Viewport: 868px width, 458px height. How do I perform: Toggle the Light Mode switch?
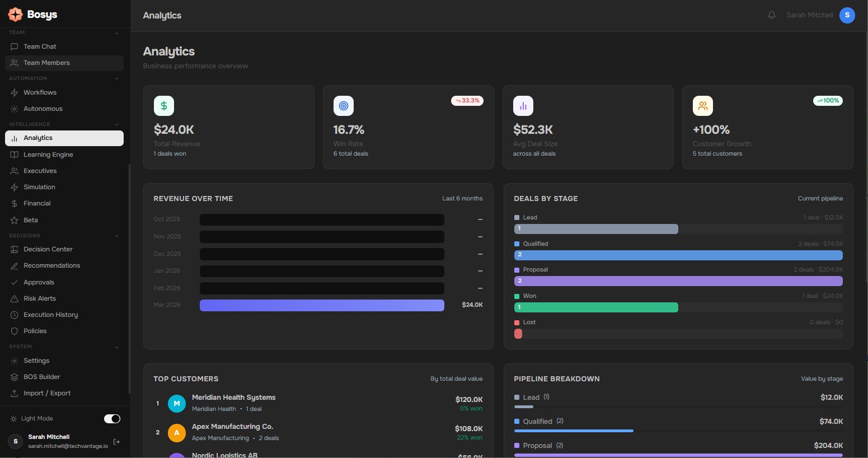(112, 419)
